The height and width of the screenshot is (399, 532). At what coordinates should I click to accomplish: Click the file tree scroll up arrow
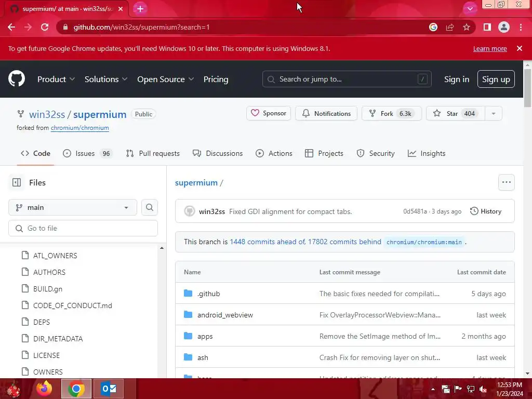click(x=162, y=248)
